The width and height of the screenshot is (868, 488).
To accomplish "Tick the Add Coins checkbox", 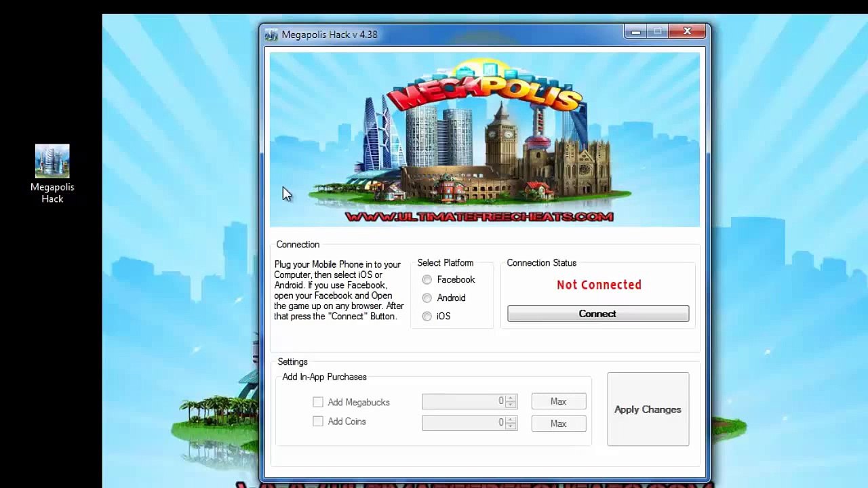I will [318, 422].
